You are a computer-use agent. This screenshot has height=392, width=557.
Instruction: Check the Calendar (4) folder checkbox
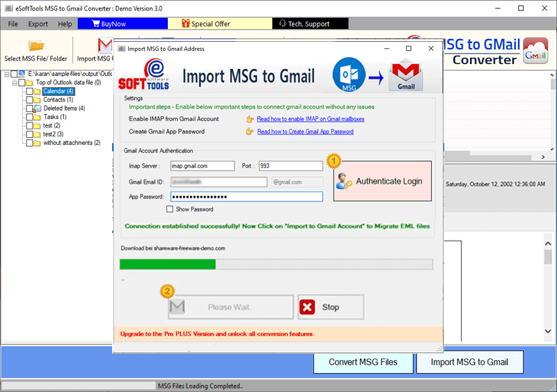(29, 91)
